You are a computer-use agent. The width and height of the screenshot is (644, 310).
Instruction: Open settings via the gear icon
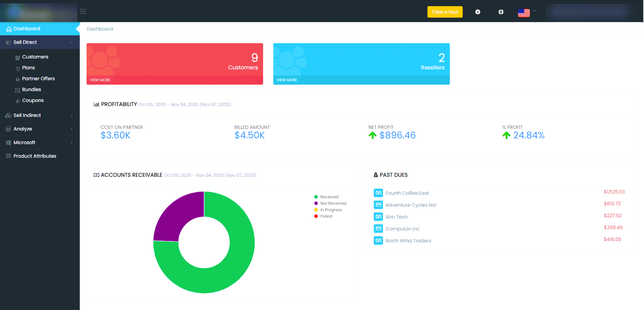[x=478, y=12]
